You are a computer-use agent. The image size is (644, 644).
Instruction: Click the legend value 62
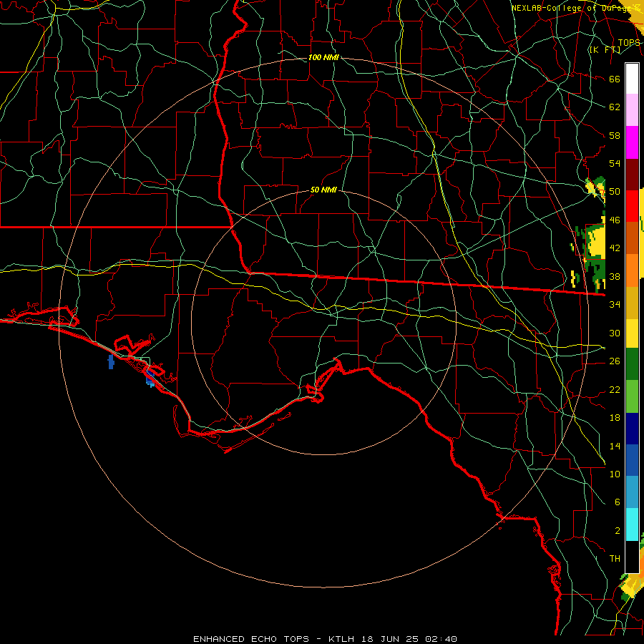coord(615,107)
